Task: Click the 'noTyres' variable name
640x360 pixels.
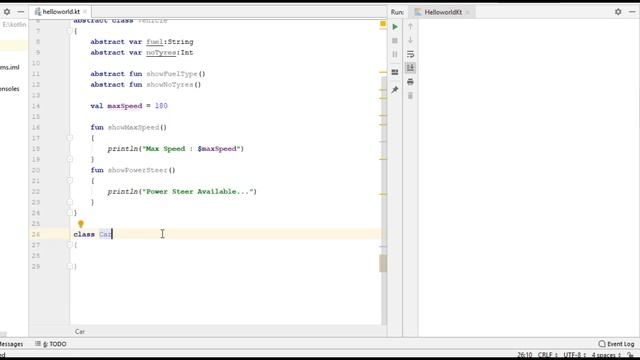Action: click(161, 53)
